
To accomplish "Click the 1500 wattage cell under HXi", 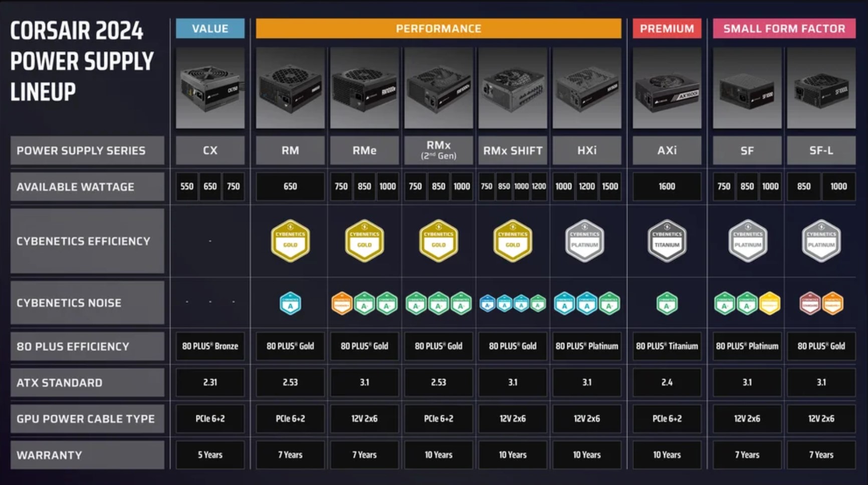I will click(610, 187).
